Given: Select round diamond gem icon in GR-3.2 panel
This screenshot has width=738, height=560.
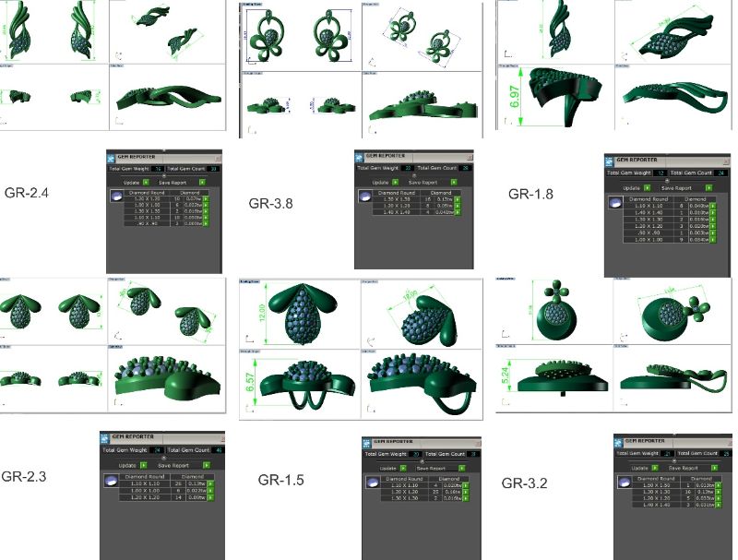Looking at the screenshot, I should (625, 482).
